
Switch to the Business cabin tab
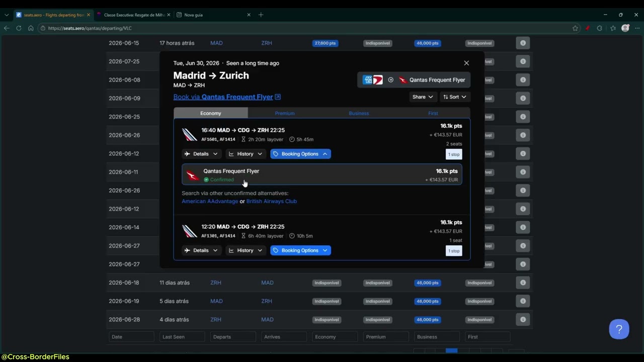coord(359,113)
